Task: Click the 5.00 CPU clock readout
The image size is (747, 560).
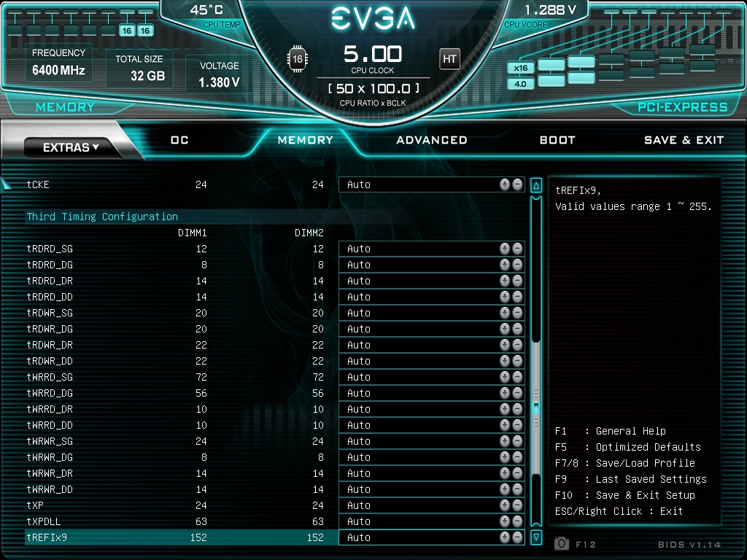Action: (x=373, y=54)
